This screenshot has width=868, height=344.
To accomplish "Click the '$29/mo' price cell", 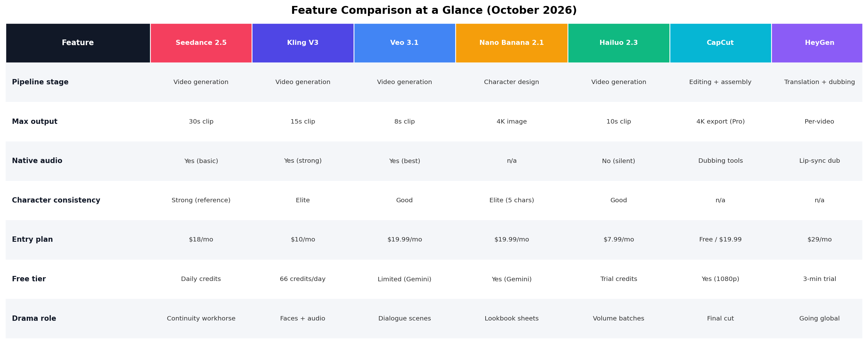I will coord(819,240).
